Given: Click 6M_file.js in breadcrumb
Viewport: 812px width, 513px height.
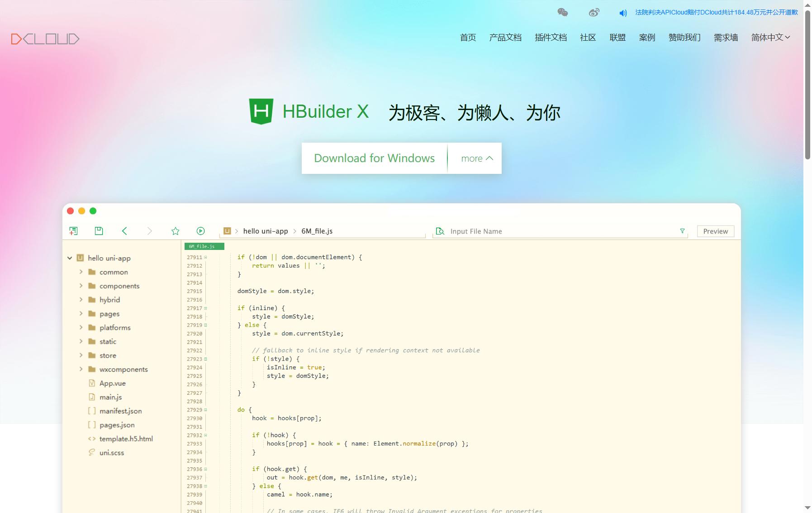Looking at the screenshot, I should 317,231.
